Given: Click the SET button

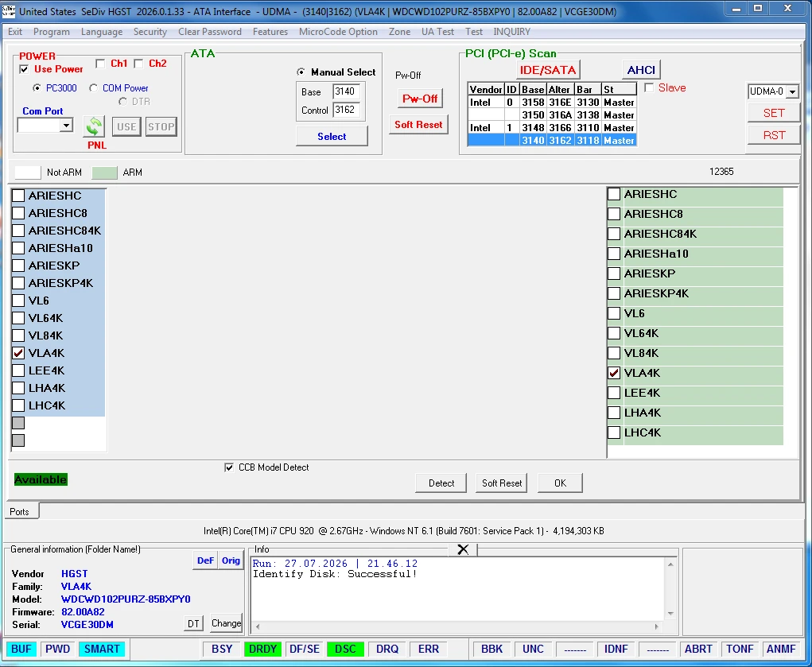Looking at the screenshot, I should 774,113.
